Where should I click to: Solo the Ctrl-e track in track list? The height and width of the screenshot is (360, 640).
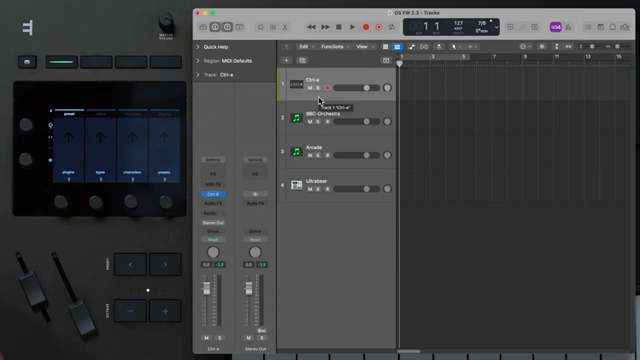318,88
